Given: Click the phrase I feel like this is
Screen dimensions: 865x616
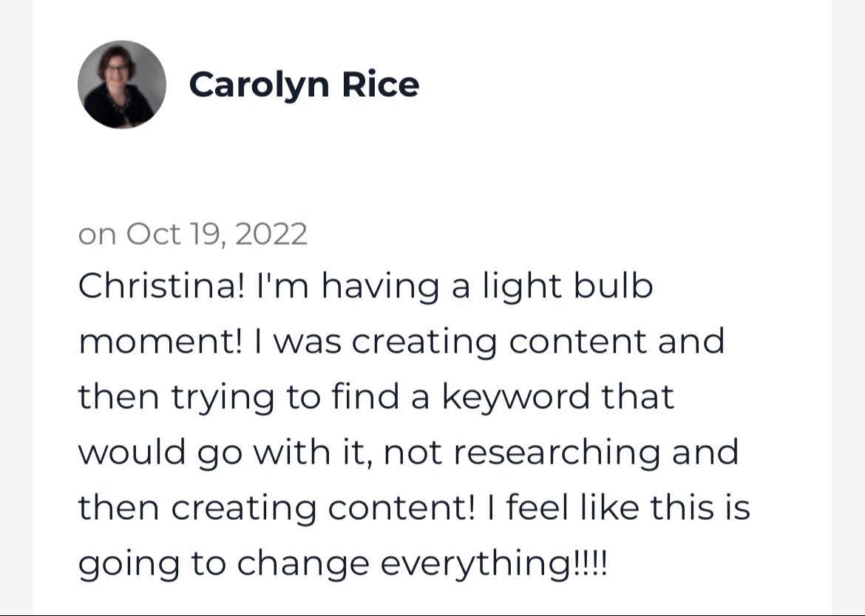Looking at the screenshot, I should tap(619, 507).
